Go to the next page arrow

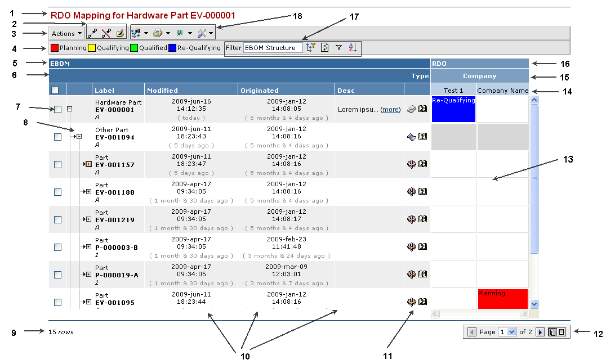[x=540, y=332]
